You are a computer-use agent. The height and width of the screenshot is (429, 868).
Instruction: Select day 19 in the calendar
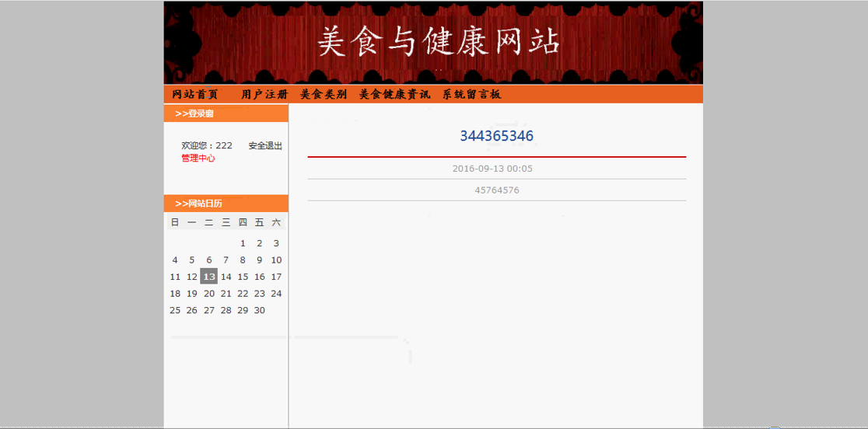pyautogui.click(x=192, y=294)
